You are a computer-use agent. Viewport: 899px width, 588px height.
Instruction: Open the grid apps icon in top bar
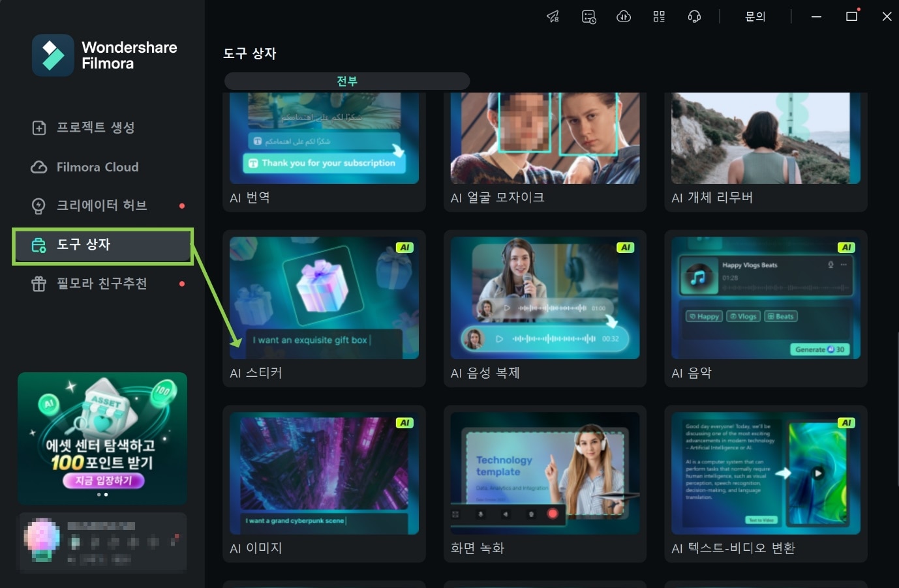pyautogui.click(x=659, y=16)
